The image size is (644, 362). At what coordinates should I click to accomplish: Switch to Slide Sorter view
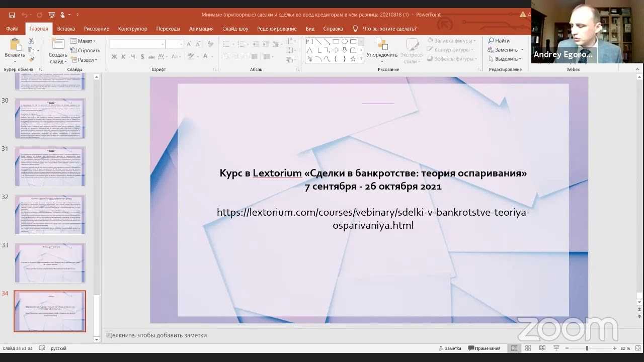pos(528,348)
